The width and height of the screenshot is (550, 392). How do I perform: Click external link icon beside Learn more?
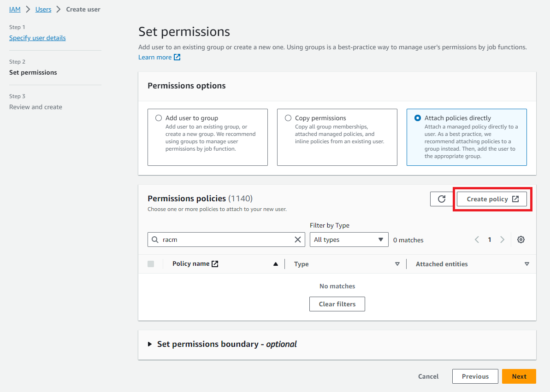[x=177, y=57]
